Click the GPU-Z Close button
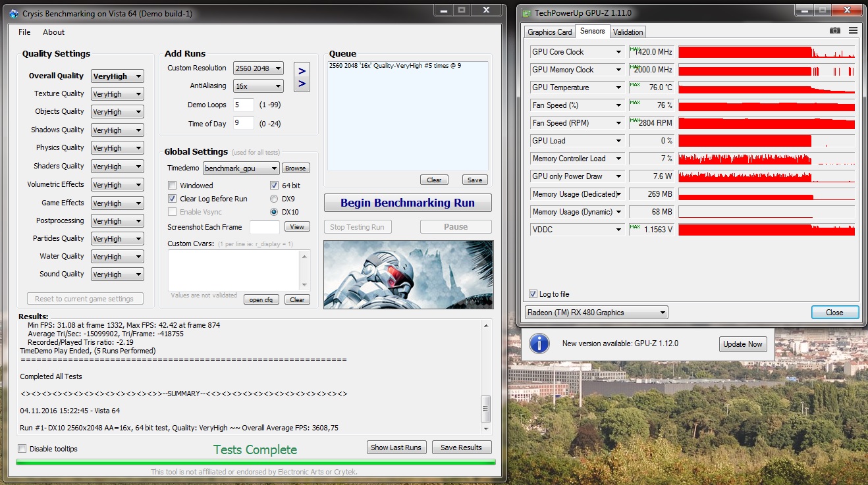 tap(834, 313)
